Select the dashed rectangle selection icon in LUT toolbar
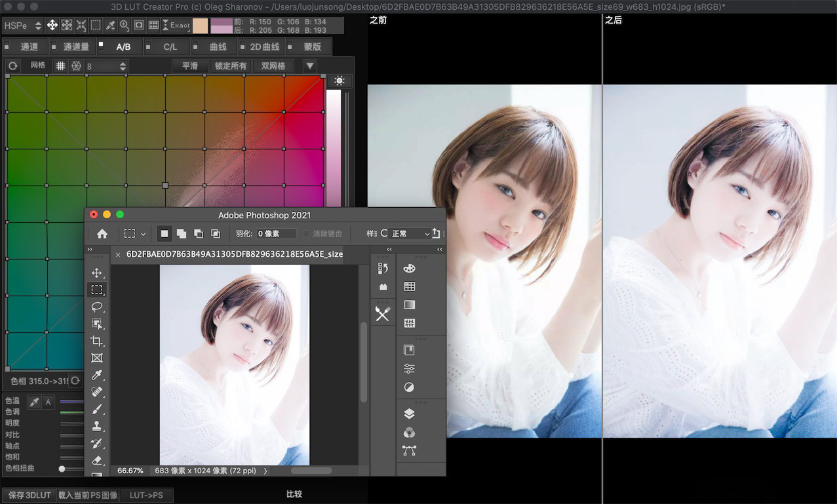The width and height of the screenshot is (837, 504). 96,26
